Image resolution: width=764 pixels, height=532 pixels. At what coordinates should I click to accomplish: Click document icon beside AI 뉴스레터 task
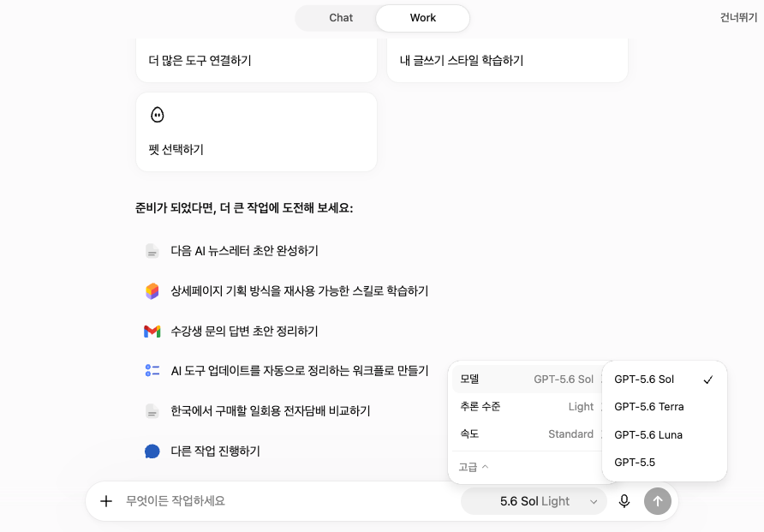point(152,251)
